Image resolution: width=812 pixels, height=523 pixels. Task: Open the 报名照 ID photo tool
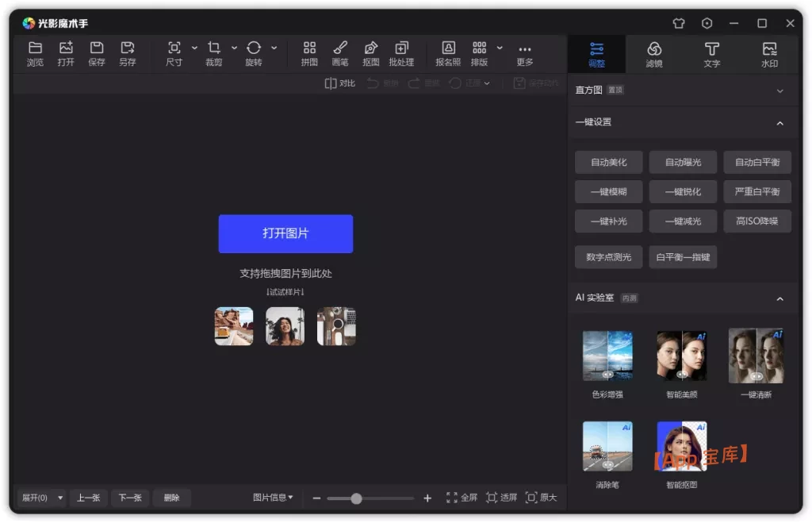[x=449, y=53]
